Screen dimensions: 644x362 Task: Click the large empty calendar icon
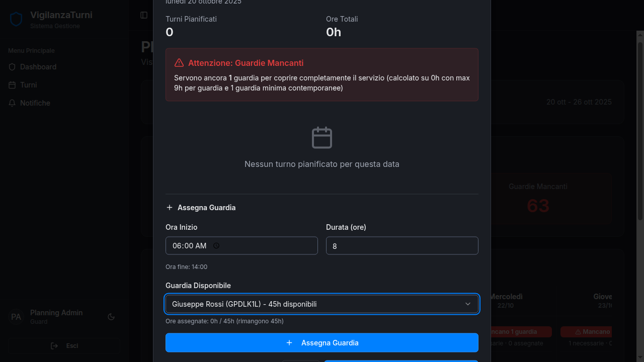tap(322, 138)
